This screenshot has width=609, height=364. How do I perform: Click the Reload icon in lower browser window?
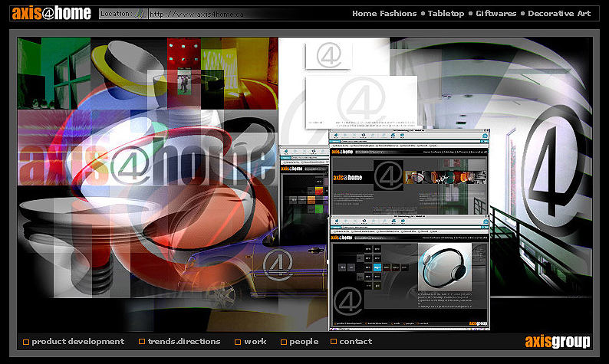pos(364,222)
